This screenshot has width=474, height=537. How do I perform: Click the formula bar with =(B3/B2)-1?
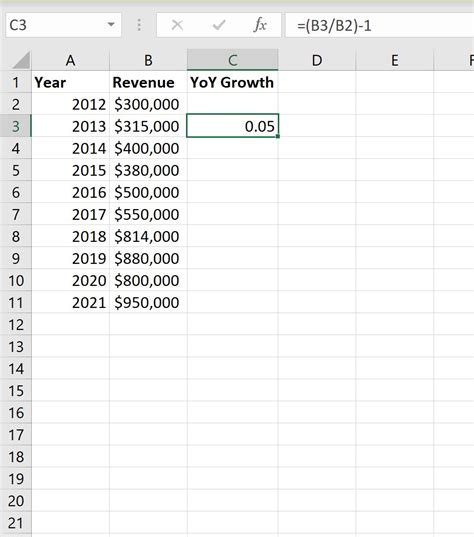(379, 25)
